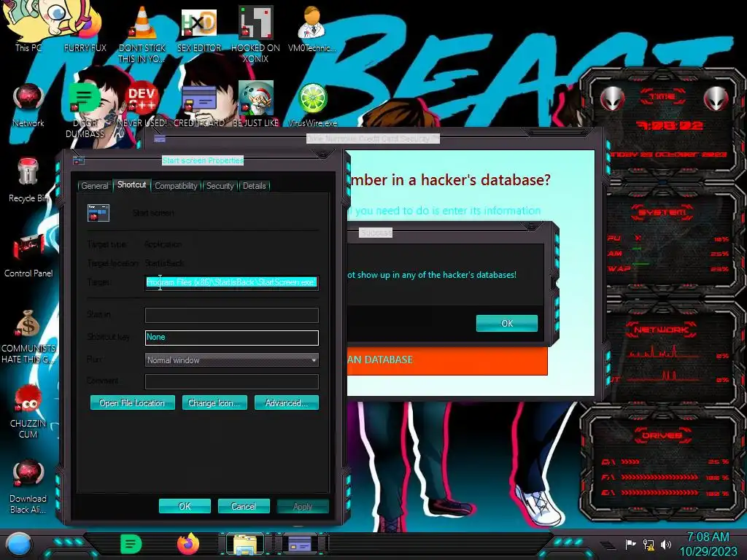Click OK in the Success dialog
Screen dimensions: 747x560
507,323
